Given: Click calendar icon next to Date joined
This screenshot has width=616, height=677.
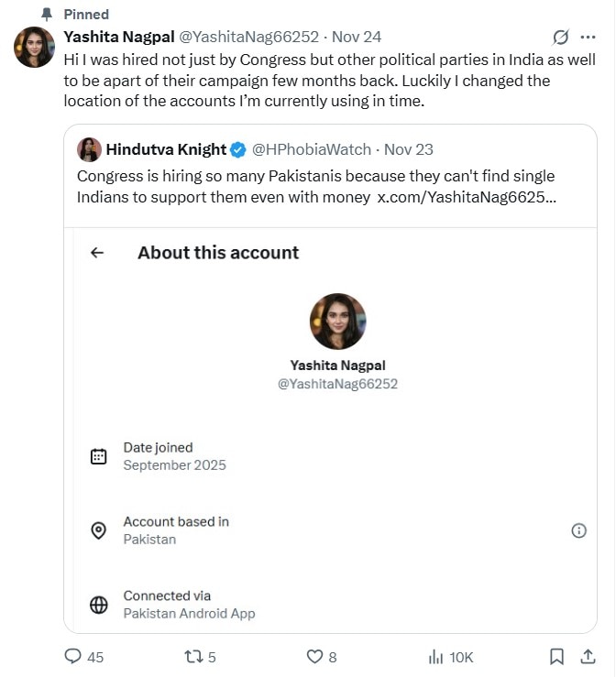Looking at the screenshot, I should click(x=99, y=456).
